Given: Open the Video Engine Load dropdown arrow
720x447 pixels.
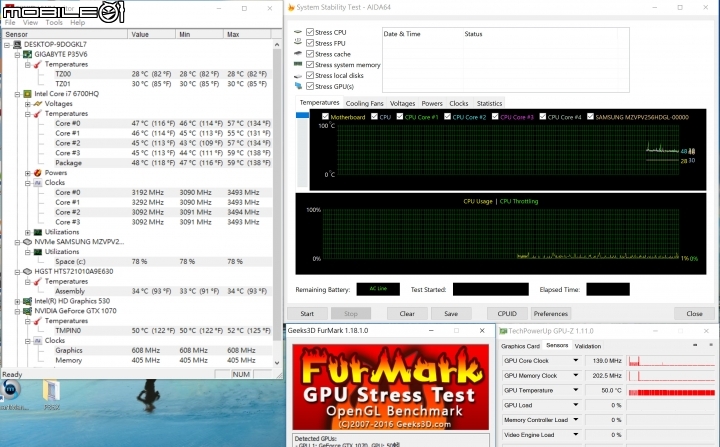Looking at the screenshot, I should 575,435.
